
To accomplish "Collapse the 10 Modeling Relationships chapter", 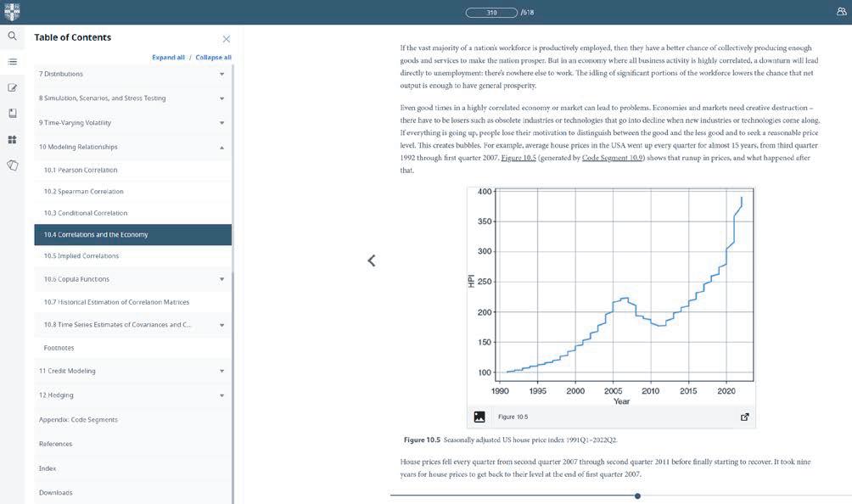I will pos(221,147).
